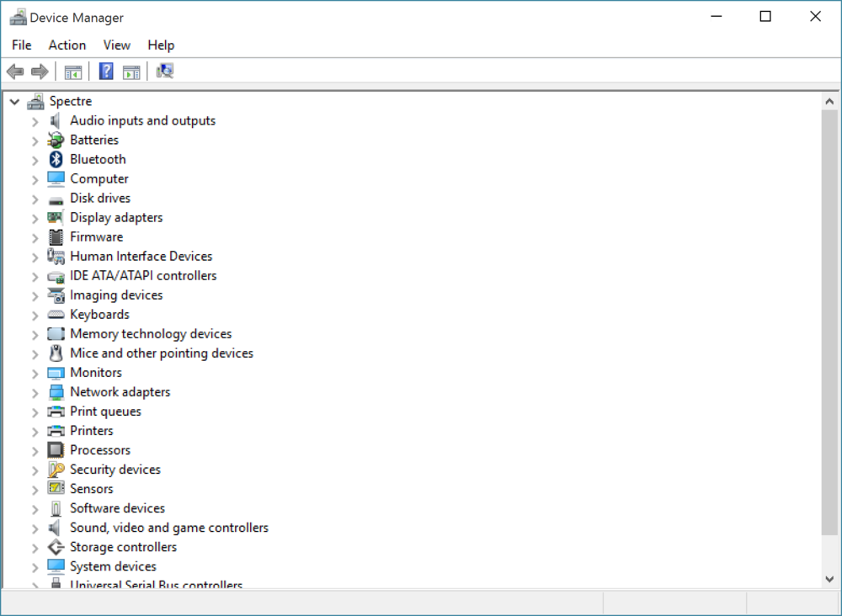This screenshot has width=842, height=616.
Task: Expand Audio inputs and outputs category
Action: click(35, 121)
